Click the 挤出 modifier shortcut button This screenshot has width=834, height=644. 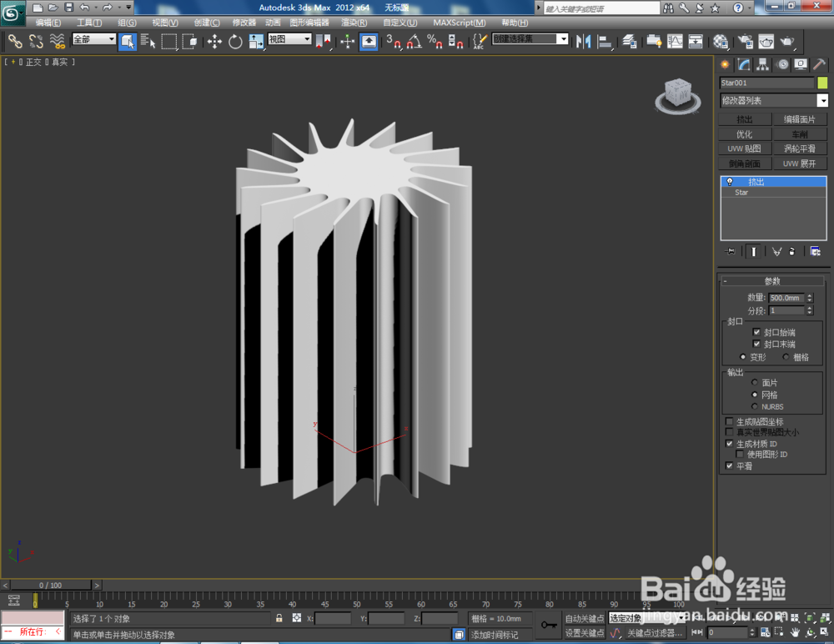pyautogui.click(x=745, y=119)
